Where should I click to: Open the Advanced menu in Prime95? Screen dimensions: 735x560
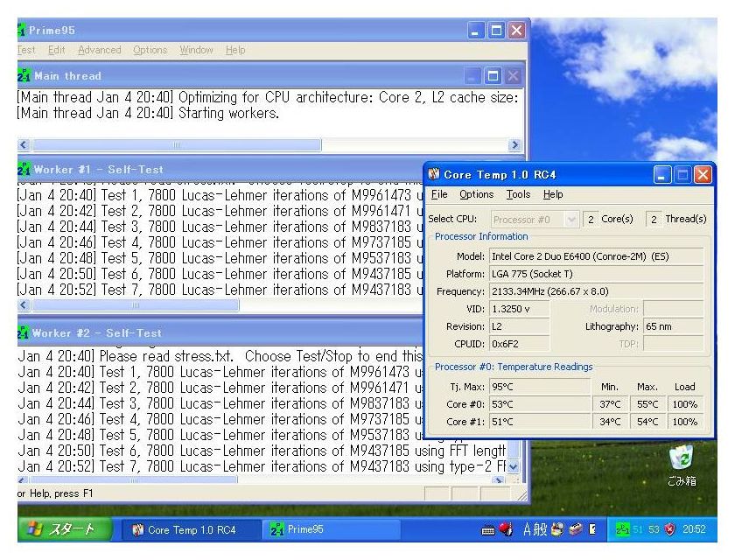(x=100, y=50)
